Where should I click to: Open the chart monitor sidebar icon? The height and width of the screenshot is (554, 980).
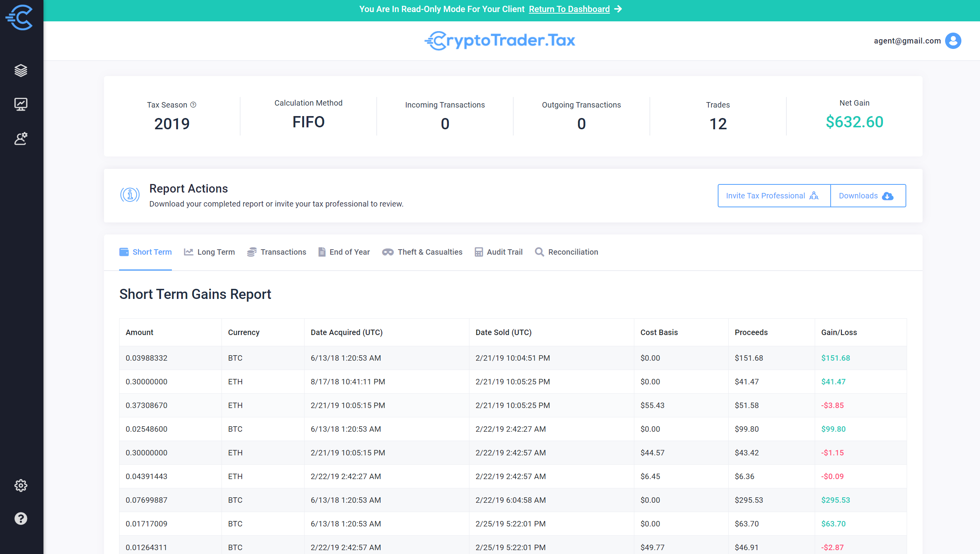click(21, 104)
